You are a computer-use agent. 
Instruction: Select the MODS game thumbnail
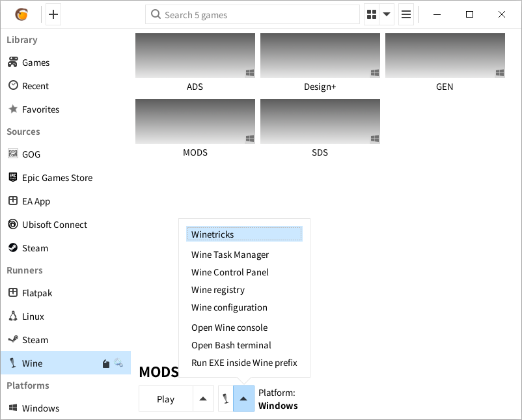195,121
